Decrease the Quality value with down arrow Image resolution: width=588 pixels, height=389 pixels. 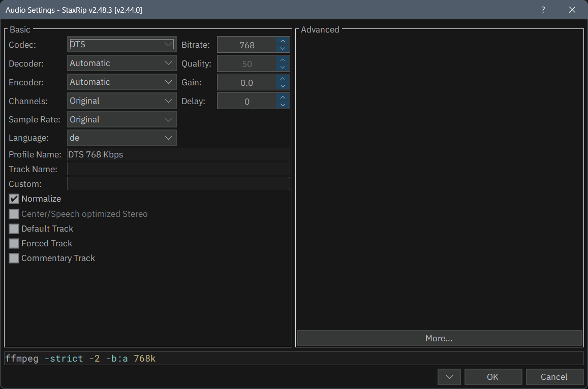(283, 67)
